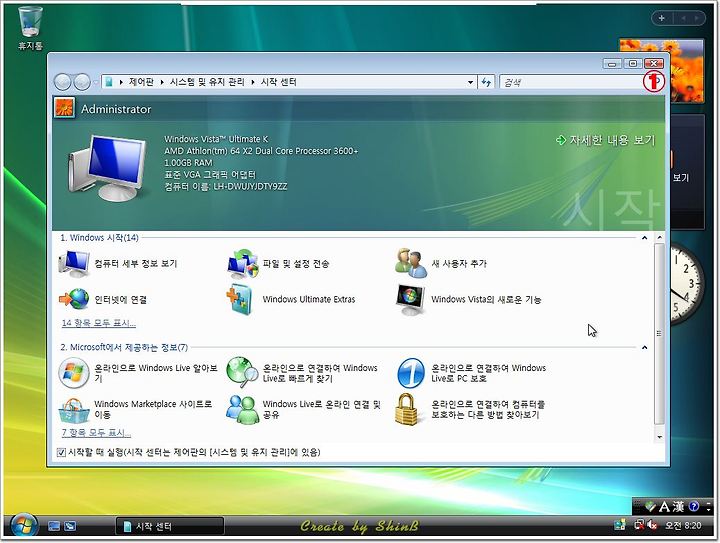Click the 새 사용자 추가 label
This screenshot has width=720, height=543.
pyautogui.click(x=459, y=263)
